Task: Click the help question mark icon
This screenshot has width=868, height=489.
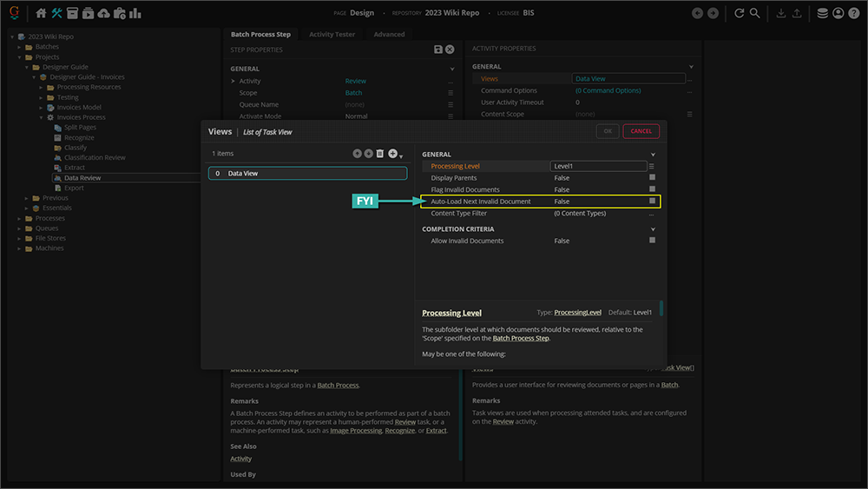Action: [853, 13]
